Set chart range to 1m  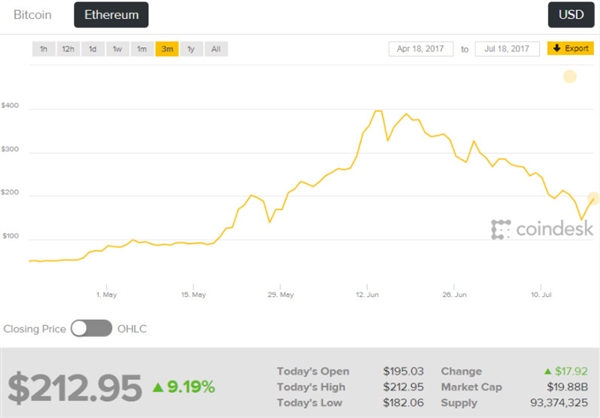pos(142,49)
